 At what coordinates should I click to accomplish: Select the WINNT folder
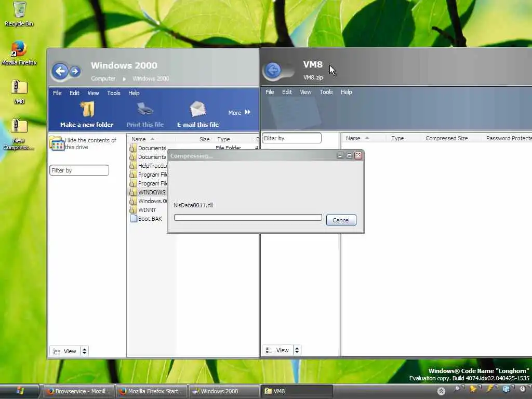click(x=143, y=210)
